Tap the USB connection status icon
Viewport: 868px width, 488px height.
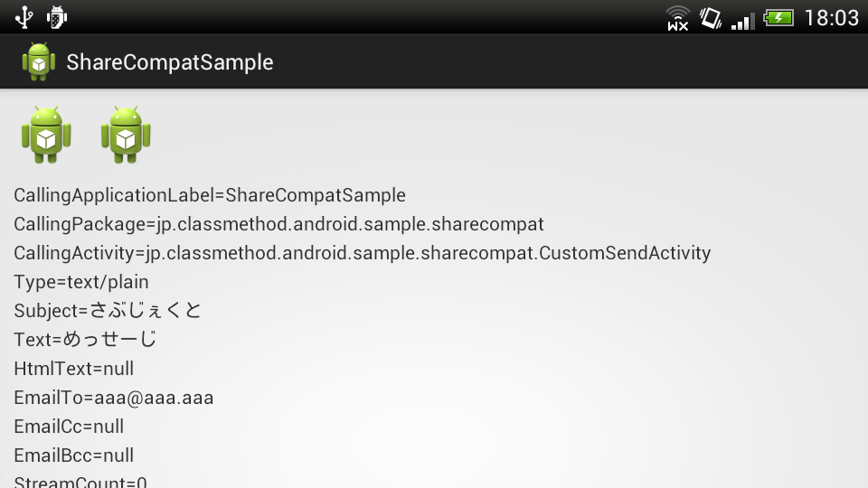(x=24, y=16)
